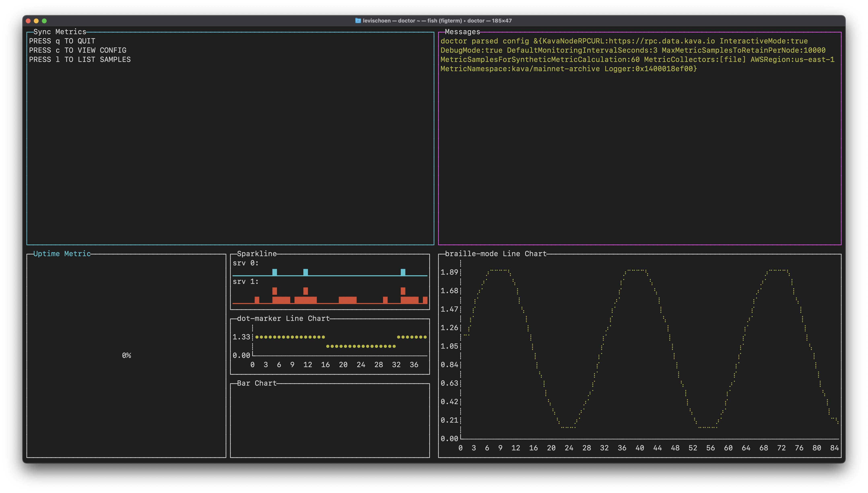The height and width of the screenshot is (493, 868).
Task: Click the folder icon in the window title
Action: pyautogui.click(x=358, y=21)
